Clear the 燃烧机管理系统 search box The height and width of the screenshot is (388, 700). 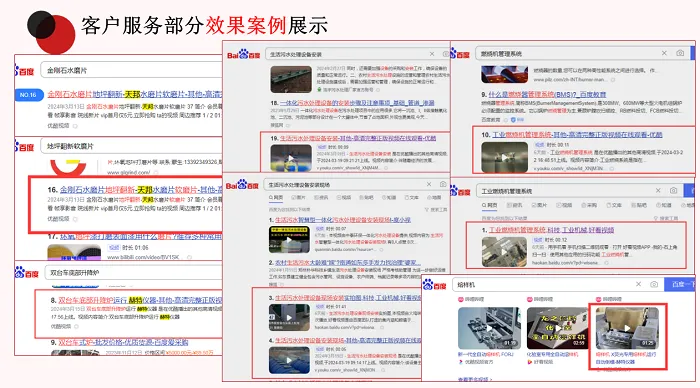664,53
